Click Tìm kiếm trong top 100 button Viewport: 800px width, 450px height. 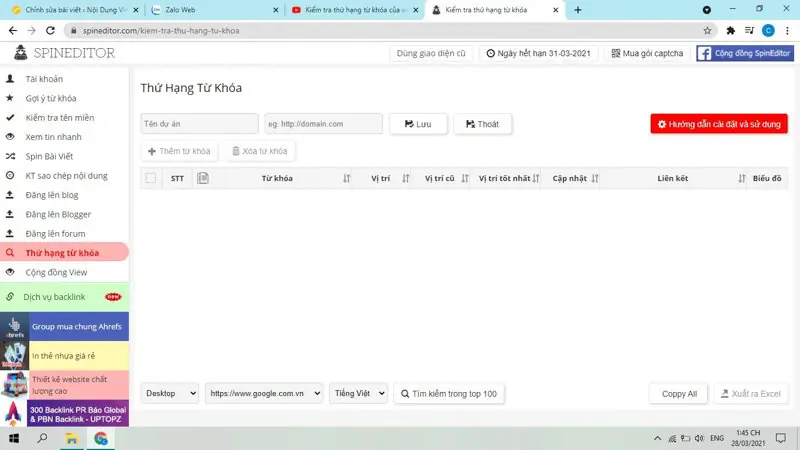(x=449, y=394)
